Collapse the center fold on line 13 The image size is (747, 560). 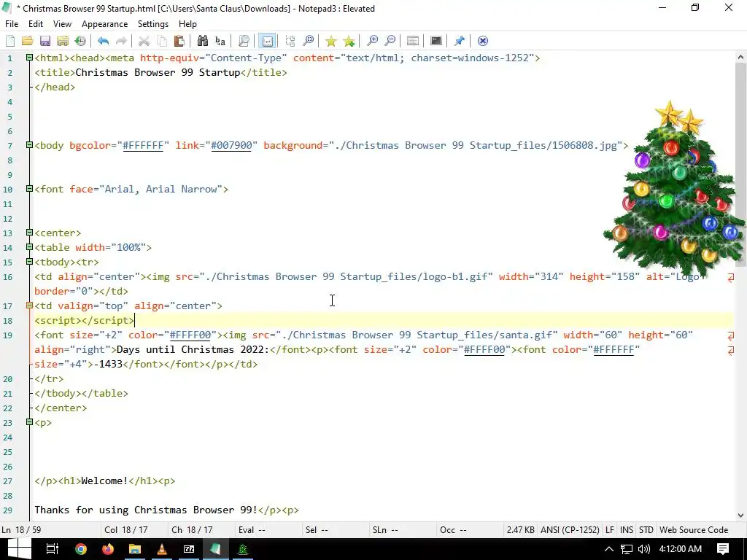[x=29, y=233]
